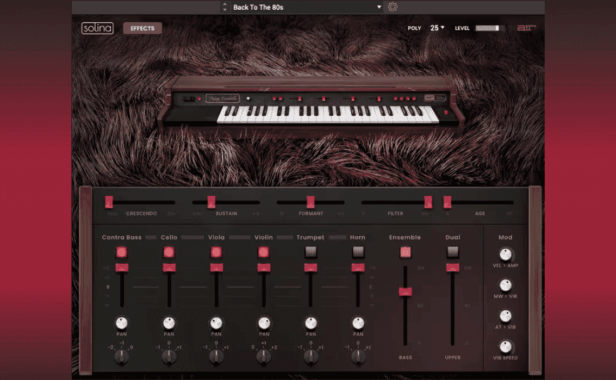Image resolution: width=616 pixels, height=380 pixels.
Task: Click the Violin octave selector knob
Action: tap(264, 356)
